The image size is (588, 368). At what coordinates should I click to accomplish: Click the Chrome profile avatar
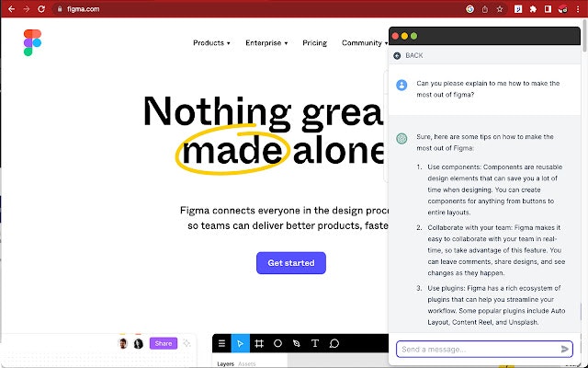[563, 9]
